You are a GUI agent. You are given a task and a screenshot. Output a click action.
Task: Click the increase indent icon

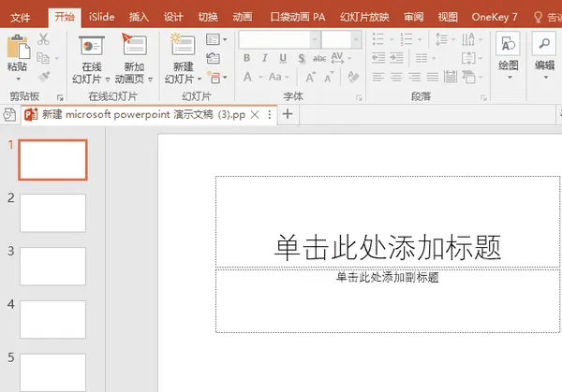(396, 58)
